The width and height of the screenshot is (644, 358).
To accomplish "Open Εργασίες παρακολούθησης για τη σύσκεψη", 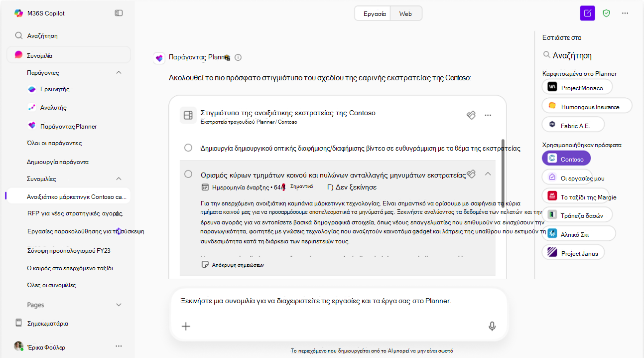I will coord(86,231).
